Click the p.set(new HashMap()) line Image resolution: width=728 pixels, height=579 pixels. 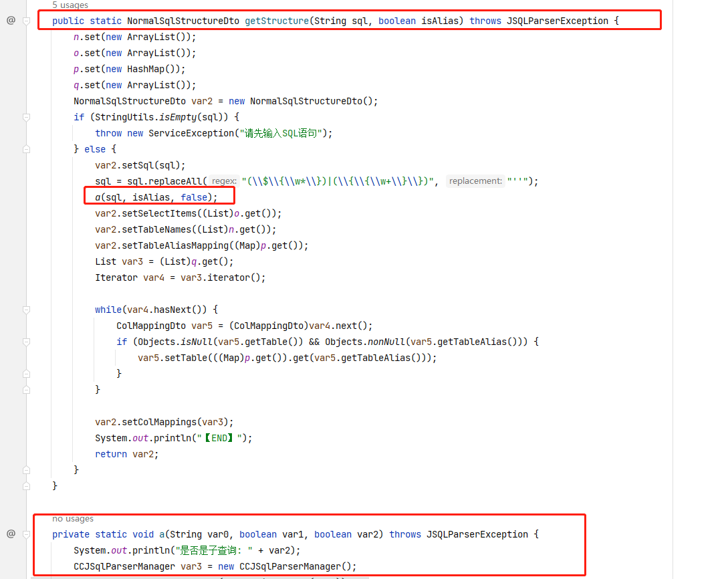point(130,69)
